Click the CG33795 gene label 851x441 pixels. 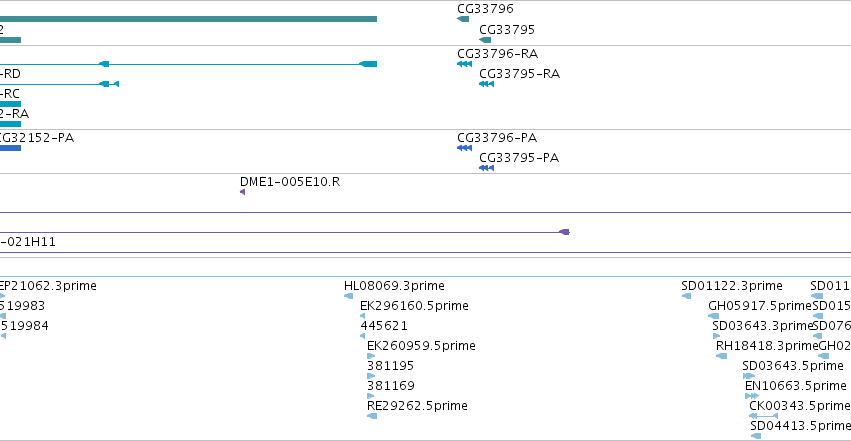507,29
